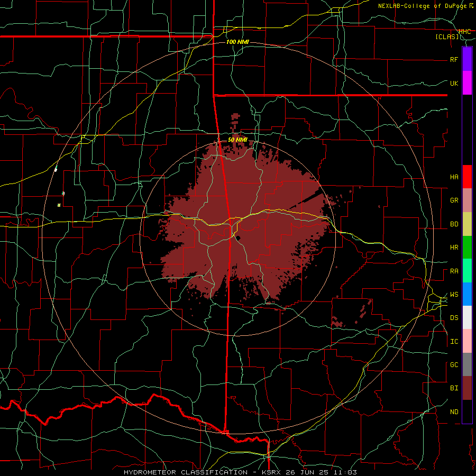This screenshot has height=476, width=476.
Task: Click the UK legend label
Action: pyautogui.click(x=454, y=83)
